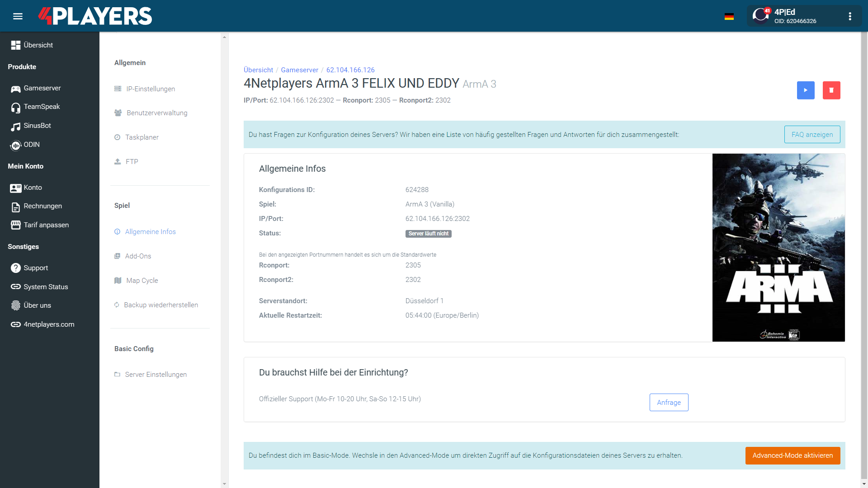The image size is (868, 488).
Task: Stop the server with red stop button
Action: click(x=831, y=90)
